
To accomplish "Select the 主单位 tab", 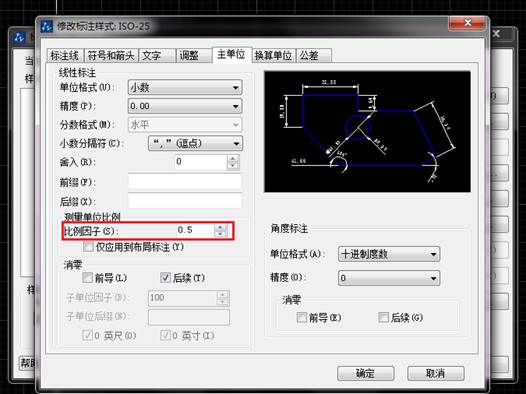I will tap(232, 55).
